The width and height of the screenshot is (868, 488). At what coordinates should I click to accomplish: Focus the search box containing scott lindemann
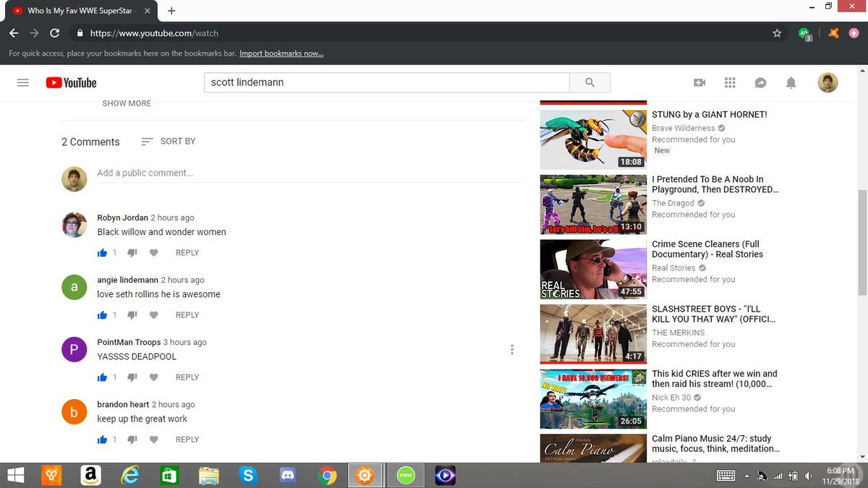(387, 82)
